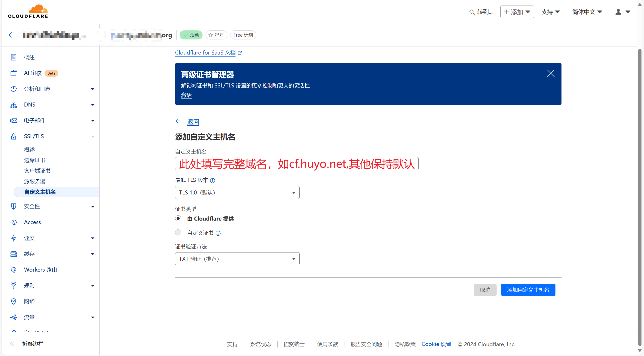Click the Cloudflare logo
Screen dimensions: 644x356
(x=28, y=11)
